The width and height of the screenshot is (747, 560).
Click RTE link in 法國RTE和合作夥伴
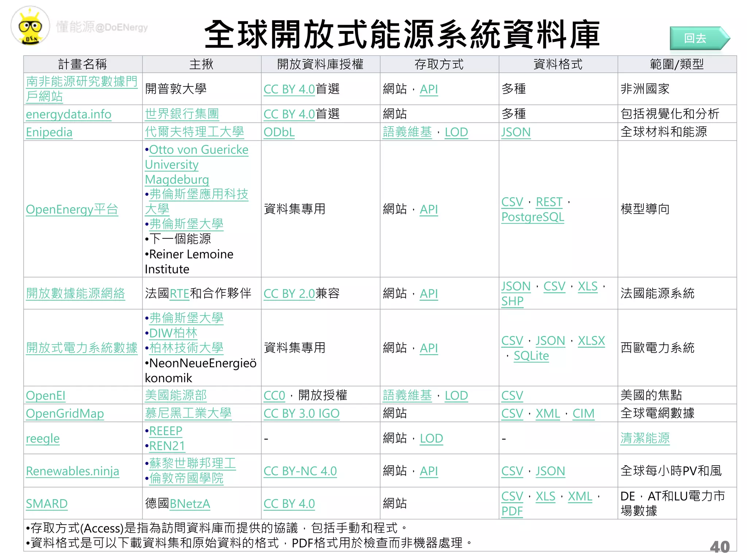coord(179,293)
